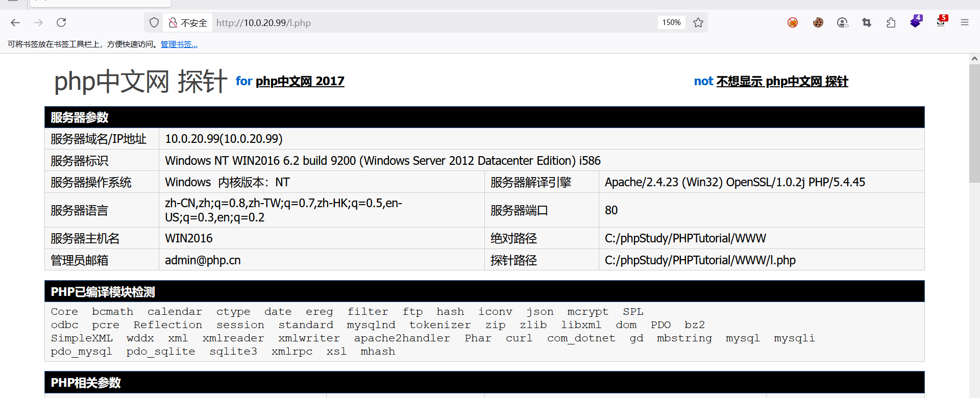Screen dimensions: 980x398
Task: Click the 服务器操作系统 label
Action: coord(91,182)
